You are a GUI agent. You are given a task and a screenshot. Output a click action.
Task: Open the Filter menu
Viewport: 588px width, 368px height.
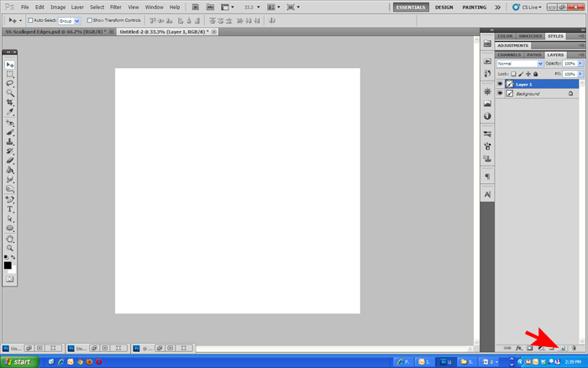[116, 7]
